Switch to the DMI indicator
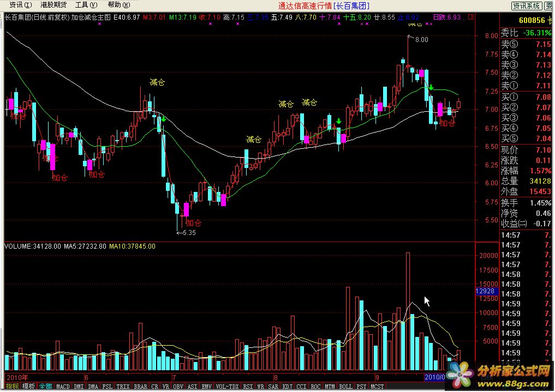555x392 pixels. coord(79,387)
